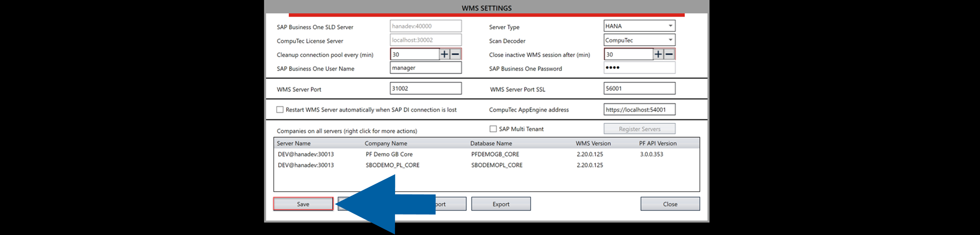The image size is (980, 235).
Task: Click the Server Name column header
Action: [293, 143]
